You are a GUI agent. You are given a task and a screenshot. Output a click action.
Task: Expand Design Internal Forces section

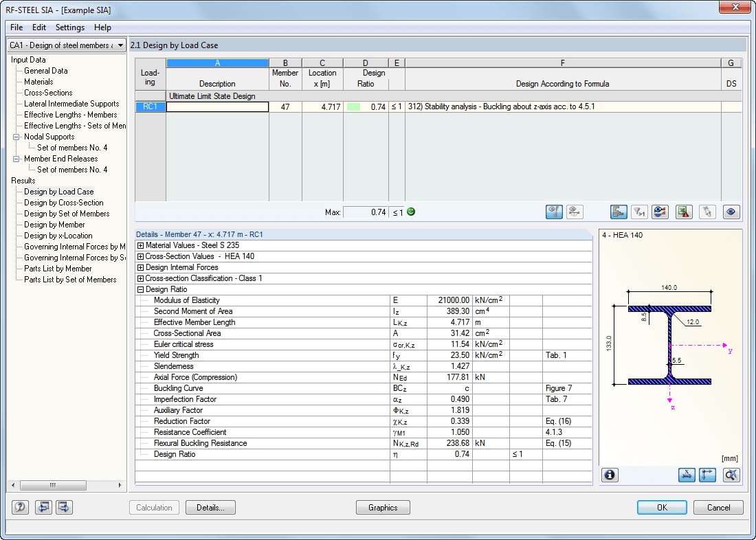tap(140, 267)
